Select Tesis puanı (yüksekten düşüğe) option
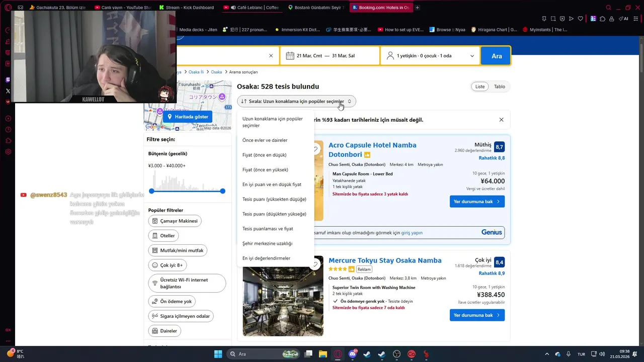 tap(276, 199)
